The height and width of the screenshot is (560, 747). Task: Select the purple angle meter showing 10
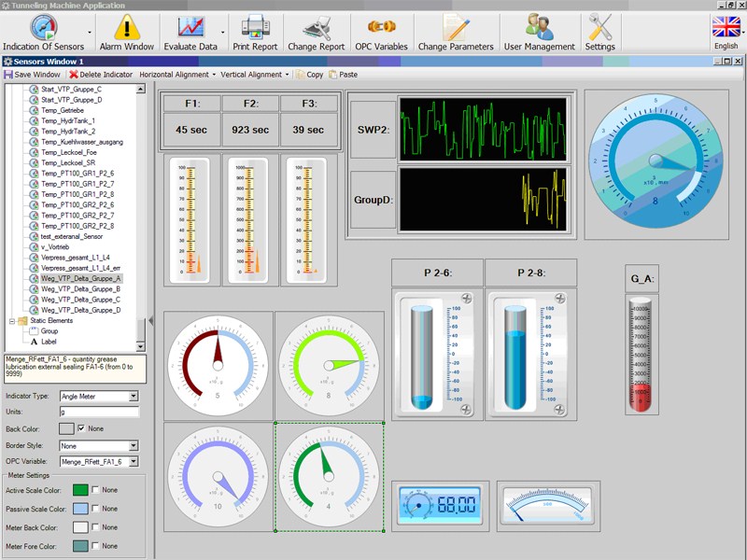[x=218, y=477]
